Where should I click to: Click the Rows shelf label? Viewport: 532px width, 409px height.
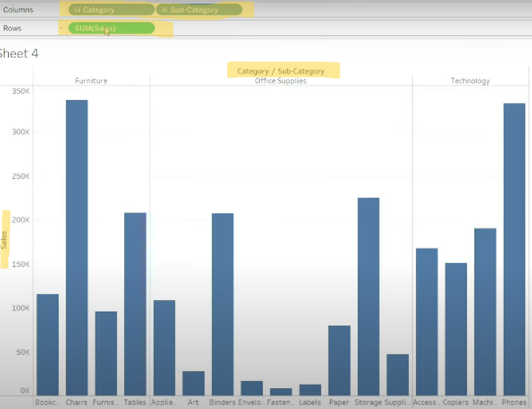12,28
